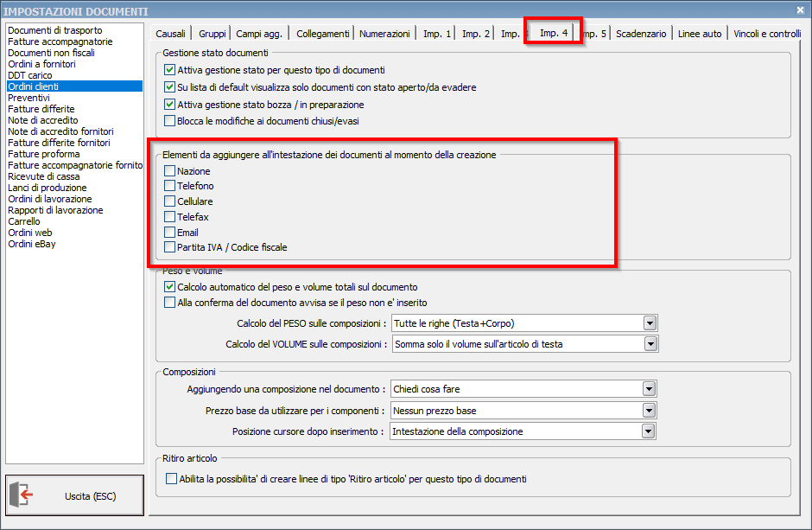Toggle 'Su lista di default visualizza solo documenti' checkbox

click(x=169, y=87)
